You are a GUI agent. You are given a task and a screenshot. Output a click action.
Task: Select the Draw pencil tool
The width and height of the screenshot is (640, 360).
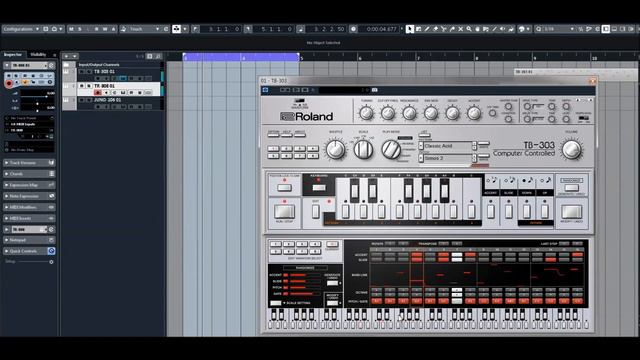tap(427, 29)
